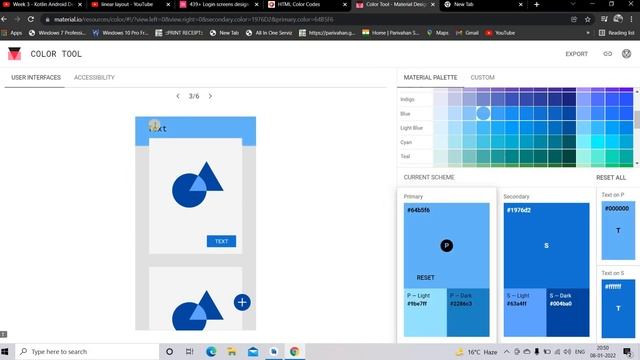Screen dimensions: 640x360
Task: Switch to the User Interfaces tab
Action: coord(36,78)
